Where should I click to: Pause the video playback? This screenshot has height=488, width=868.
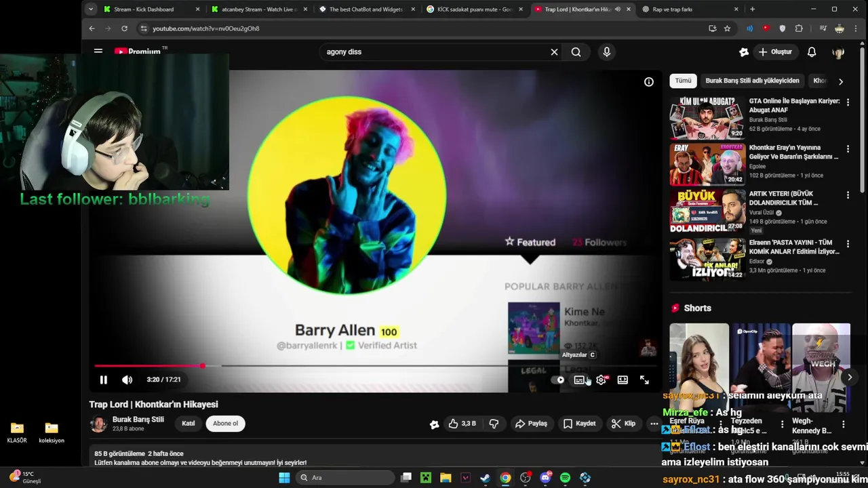coord(104,380)
